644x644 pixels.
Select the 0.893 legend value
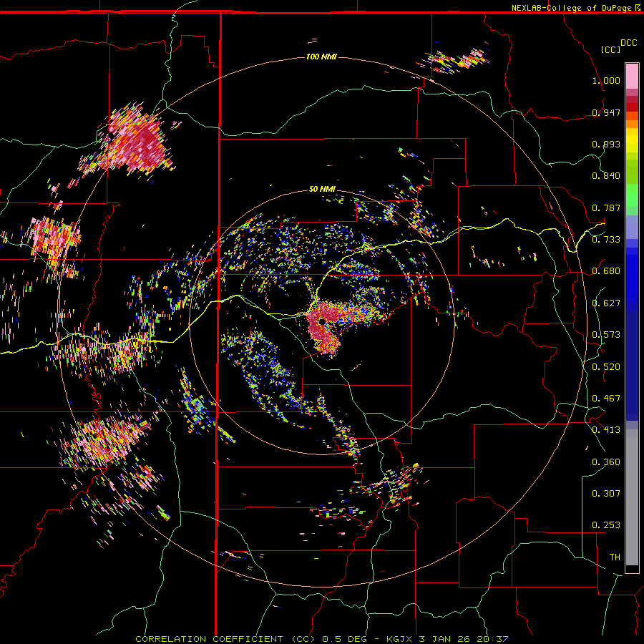coord(606,144)
